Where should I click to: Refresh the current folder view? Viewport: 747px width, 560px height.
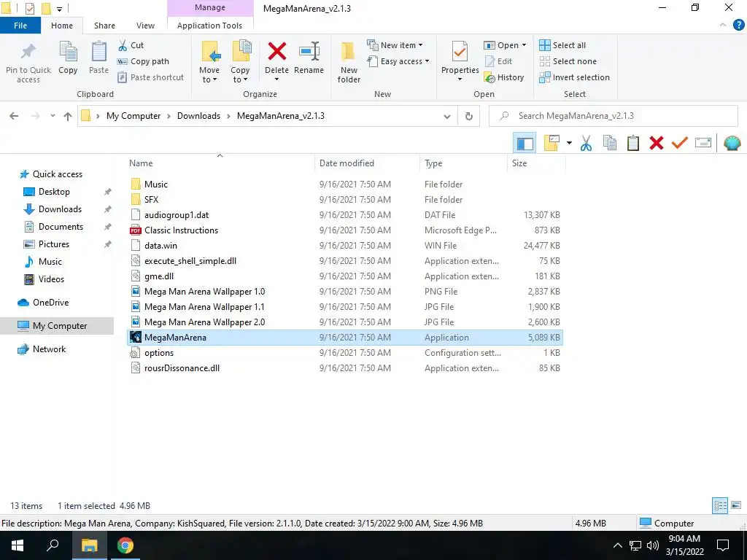click(469, 116)
